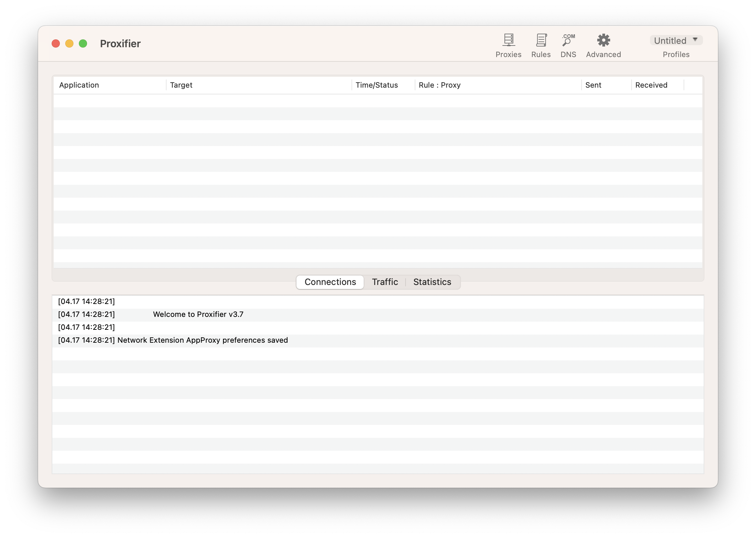
Task: Open Advanced settings gear icon
Action: click(603, 40)
